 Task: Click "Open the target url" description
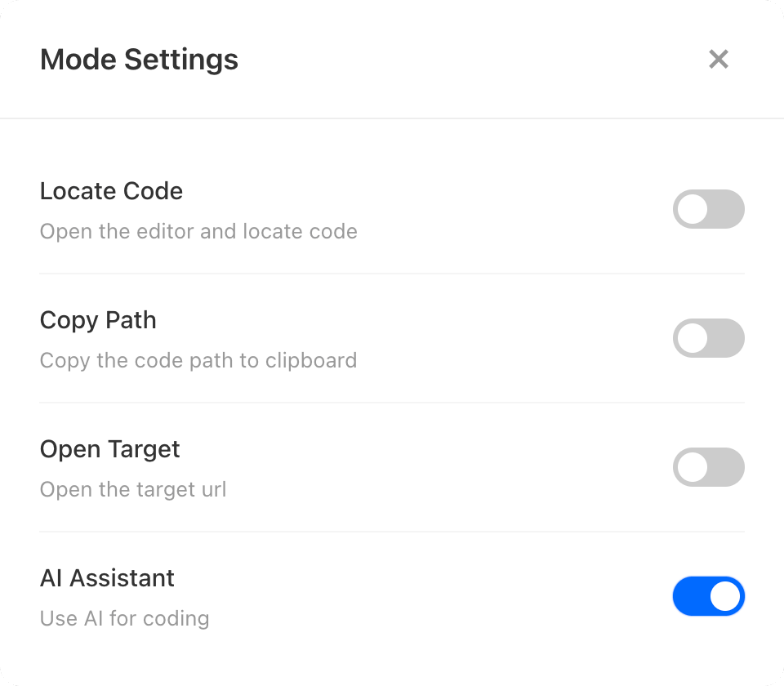coord(133,490)
